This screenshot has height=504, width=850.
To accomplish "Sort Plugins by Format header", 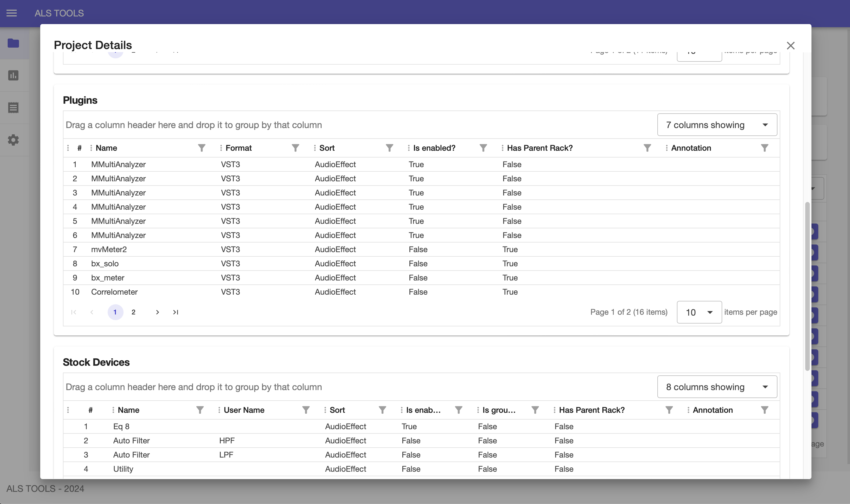I will (238, 148).
